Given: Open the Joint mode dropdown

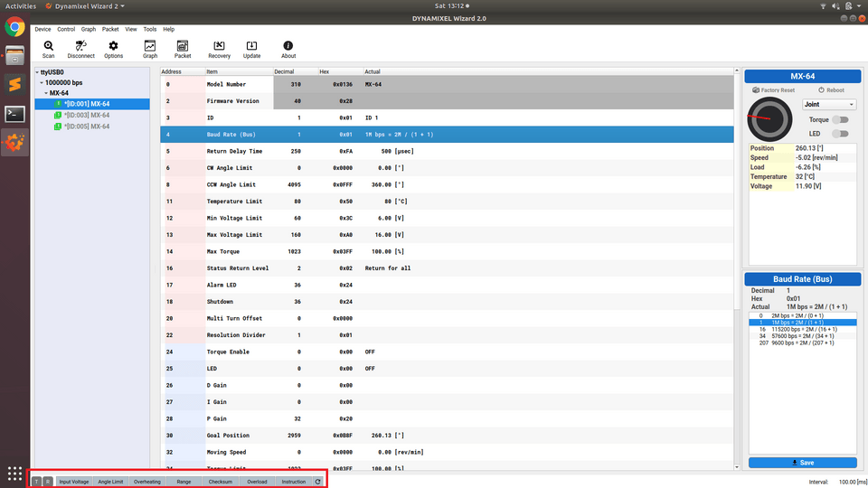Looking at the screenshot, I should 829,104.
